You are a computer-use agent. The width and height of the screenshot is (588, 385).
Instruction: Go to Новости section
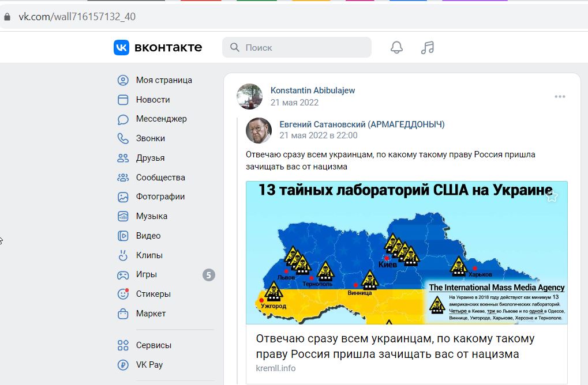click(153, 100)
